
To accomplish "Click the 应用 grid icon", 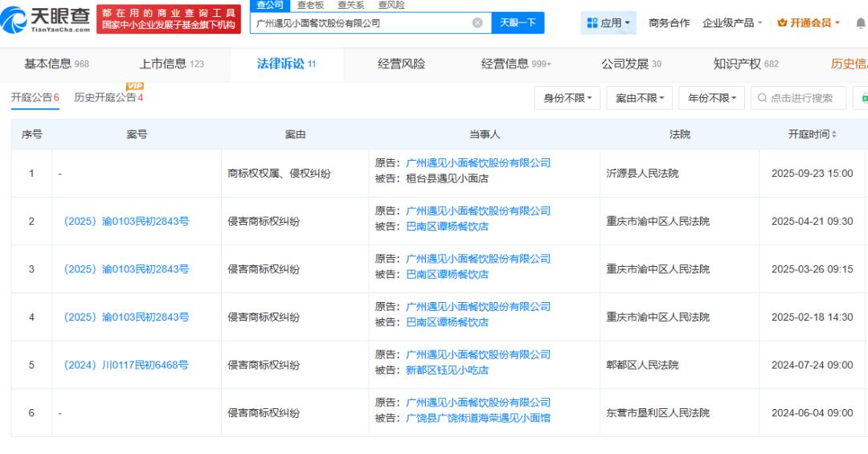I will pos(592,22).
